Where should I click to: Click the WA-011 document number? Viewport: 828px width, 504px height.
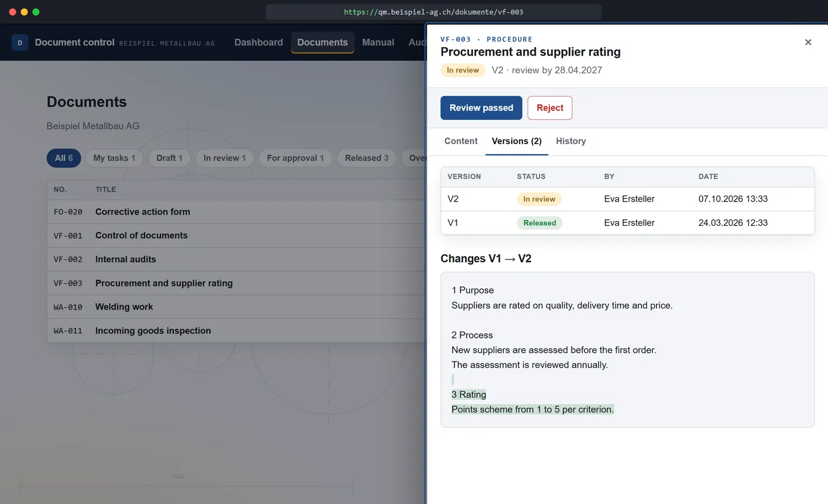[68, 330]
